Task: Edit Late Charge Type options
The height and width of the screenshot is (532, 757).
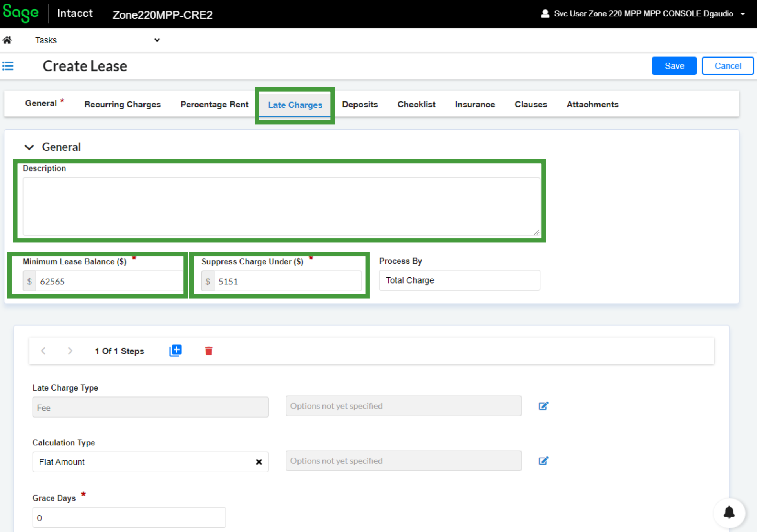Action: 543,406
